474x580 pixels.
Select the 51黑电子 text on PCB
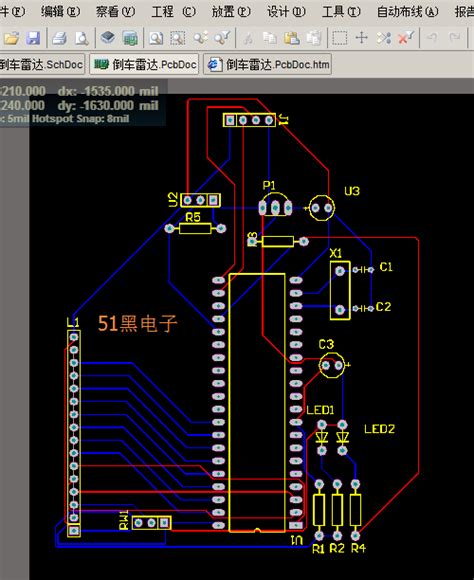138,323
